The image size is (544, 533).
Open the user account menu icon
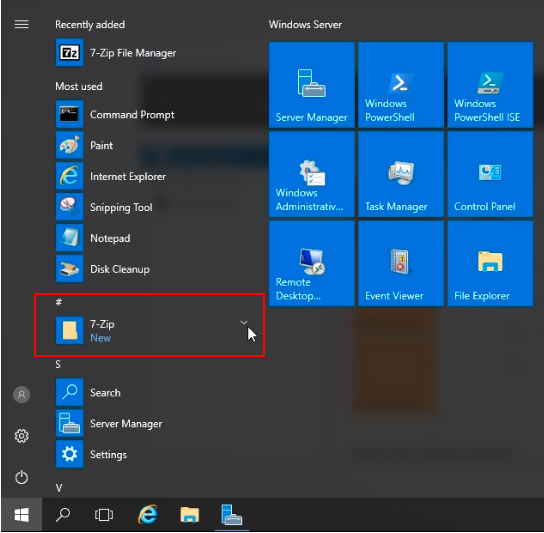[x=22, y=395]
